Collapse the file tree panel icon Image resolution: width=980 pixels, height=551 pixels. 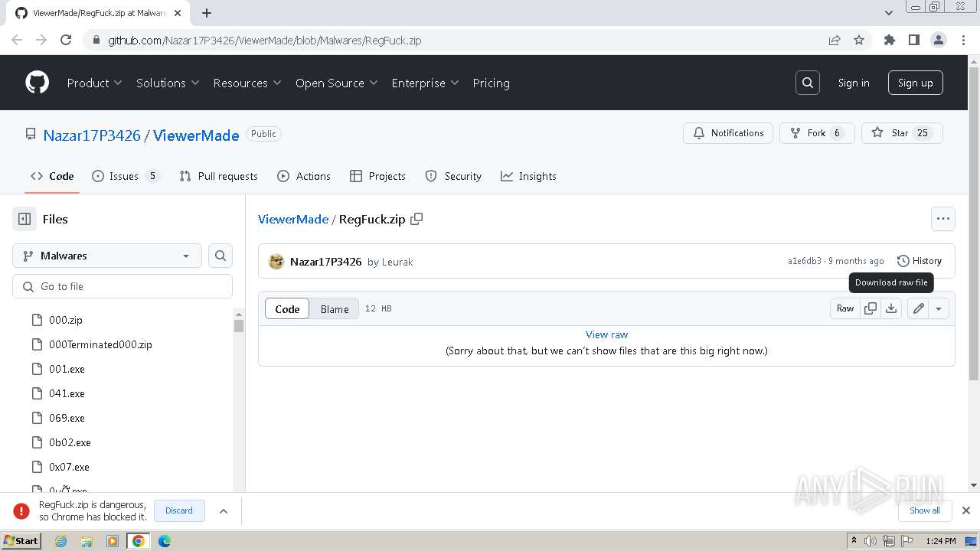tap(24, 219)
